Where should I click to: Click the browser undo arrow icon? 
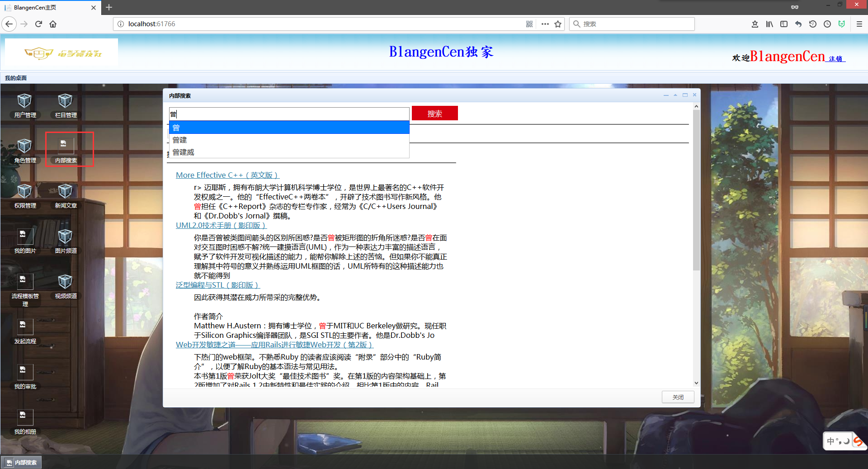click(x=798, y=24)
